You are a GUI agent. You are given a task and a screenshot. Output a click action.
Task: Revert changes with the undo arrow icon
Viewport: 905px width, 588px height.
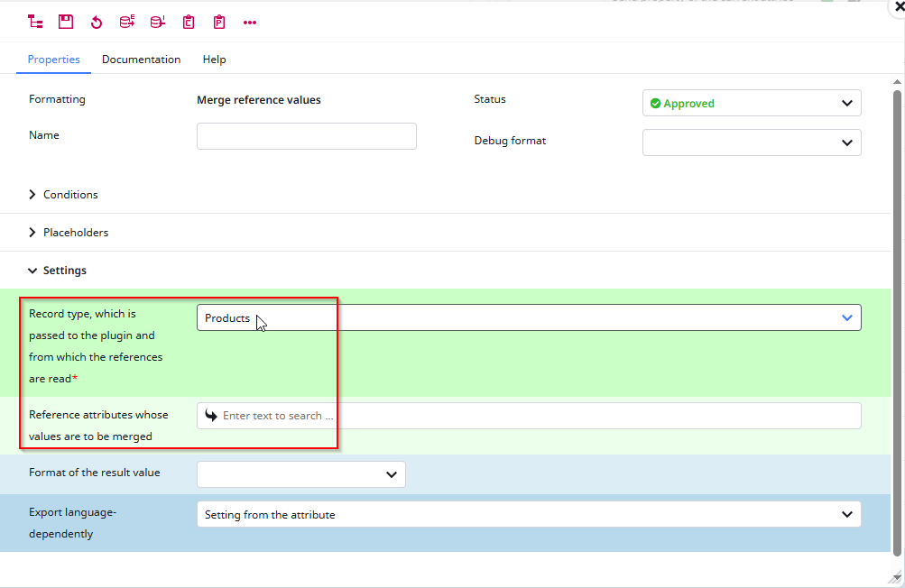click(x=96, y=22)
